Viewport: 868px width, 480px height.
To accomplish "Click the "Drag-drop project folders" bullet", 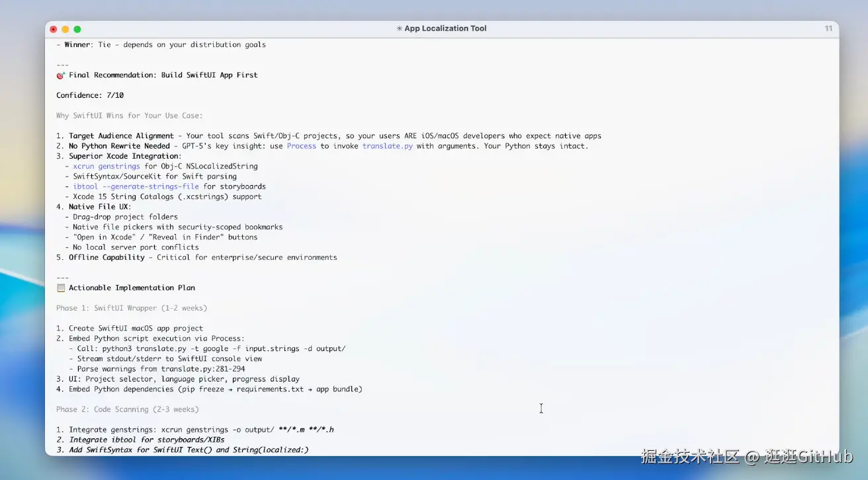I will pyautogui.click(x=125, y=217).
